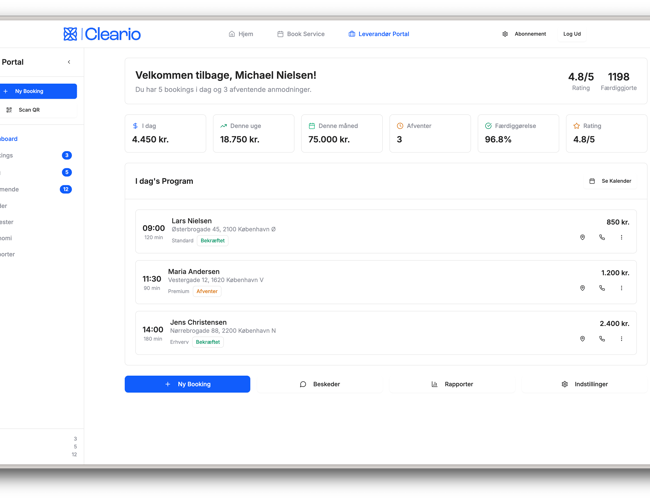Screen dimensions: 650x500
Task: Select Leverandør Portal tab
Action: [x=379, y=34]
